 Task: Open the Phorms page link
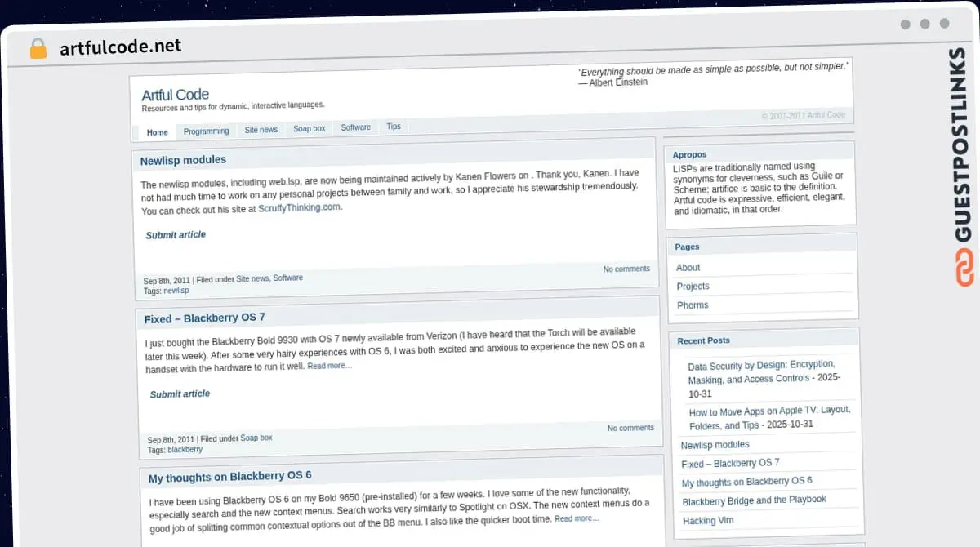click(693, 305)
